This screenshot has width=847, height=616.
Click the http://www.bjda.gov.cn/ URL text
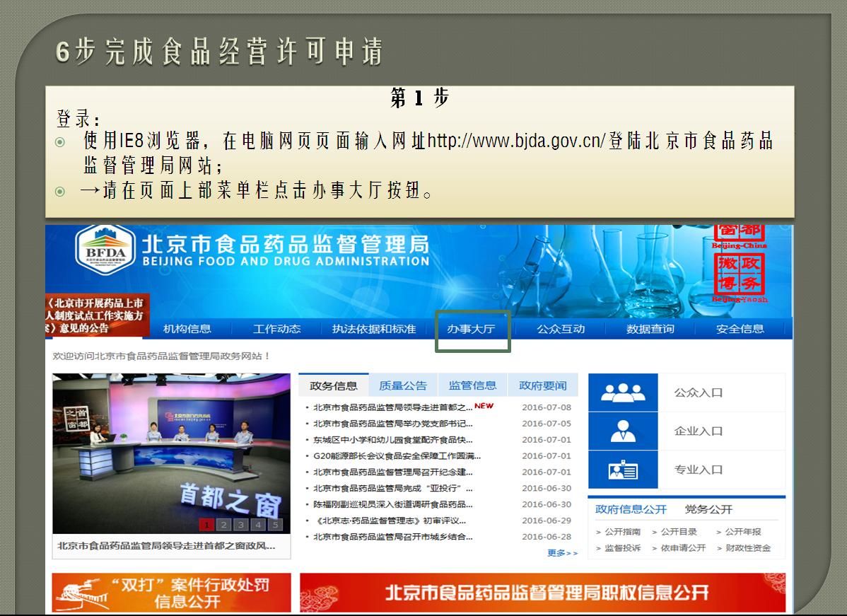click(517, 141)
